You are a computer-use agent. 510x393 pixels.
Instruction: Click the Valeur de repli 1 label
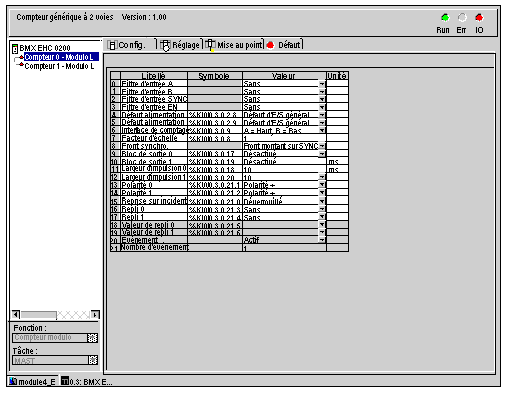[x=154, y=232]
